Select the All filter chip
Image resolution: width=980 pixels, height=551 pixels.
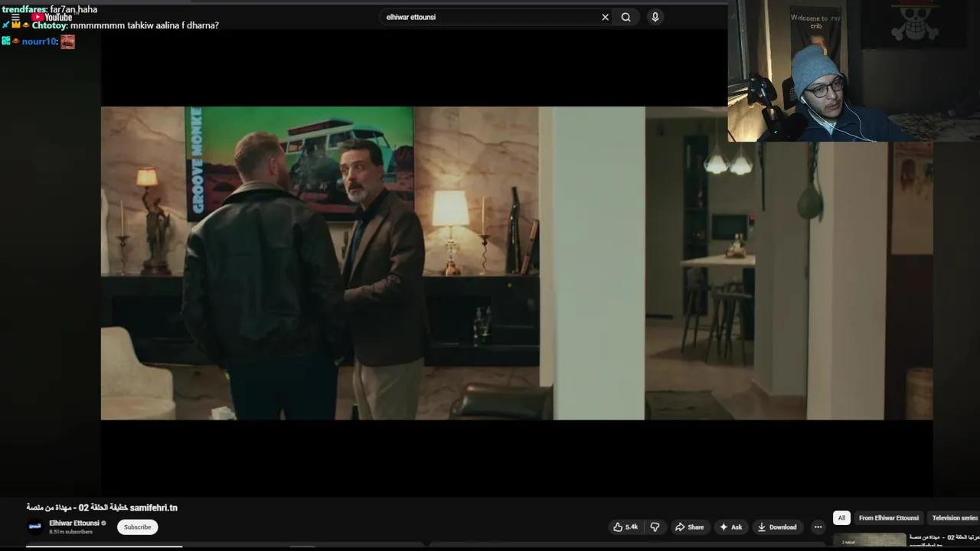[x=841, y=518]
